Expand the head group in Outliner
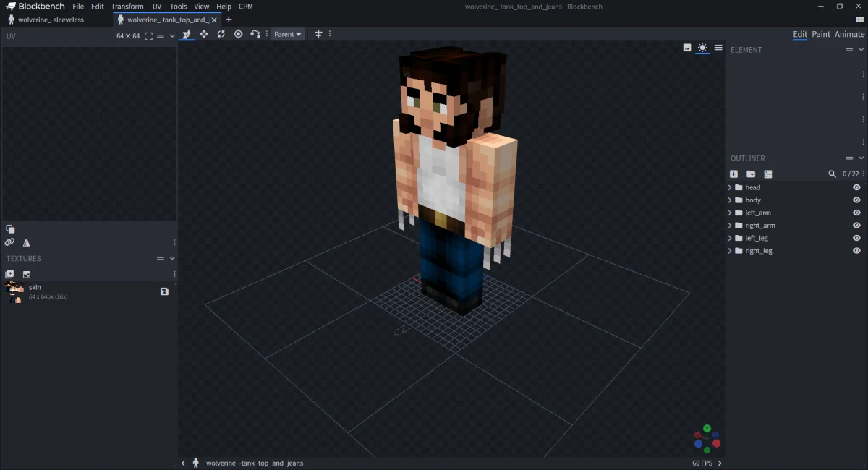868x470 pixels. pos(730,187)
